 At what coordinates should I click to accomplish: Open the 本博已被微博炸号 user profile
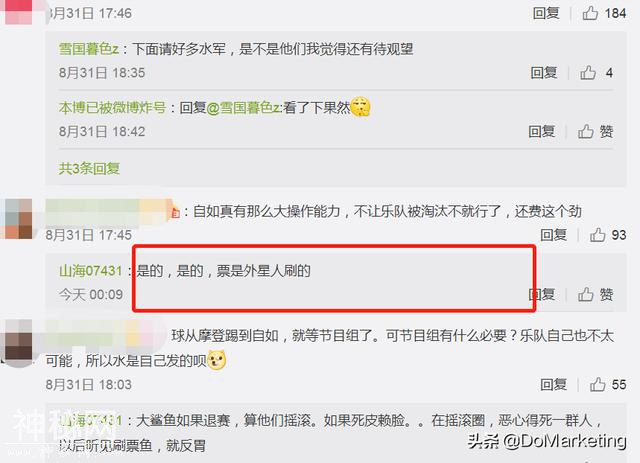112,108
